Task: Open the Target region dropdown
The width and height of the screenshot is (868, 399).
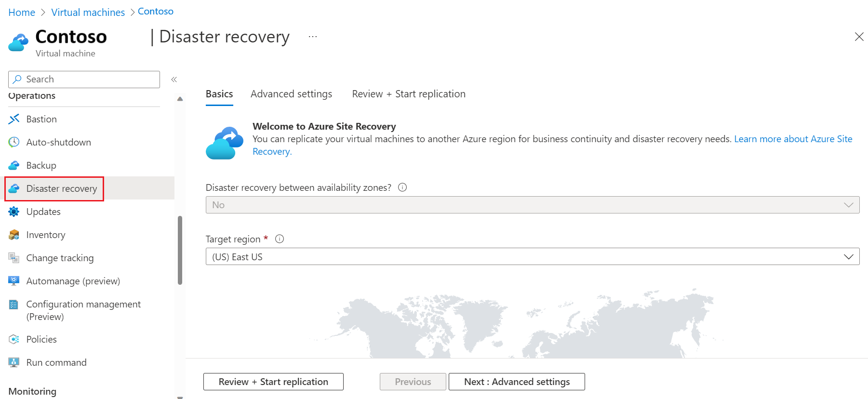Action: click(x=533, y=256)
